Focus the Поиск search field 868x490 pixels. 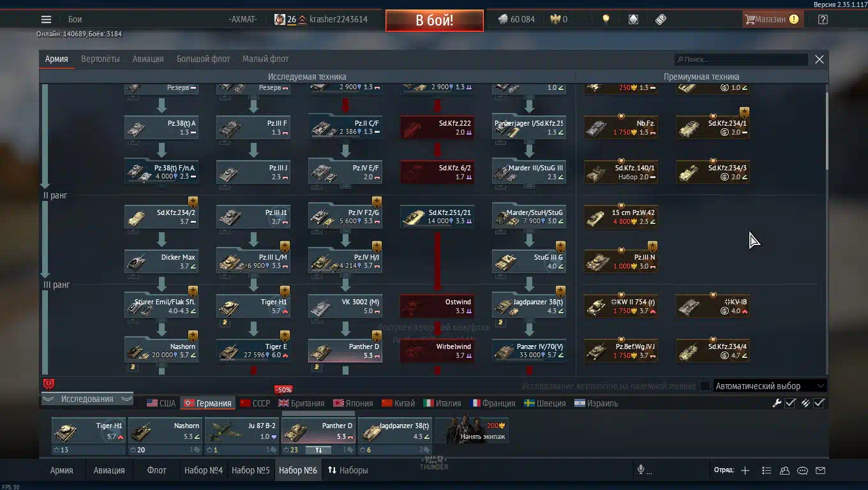tap(742, 59)
